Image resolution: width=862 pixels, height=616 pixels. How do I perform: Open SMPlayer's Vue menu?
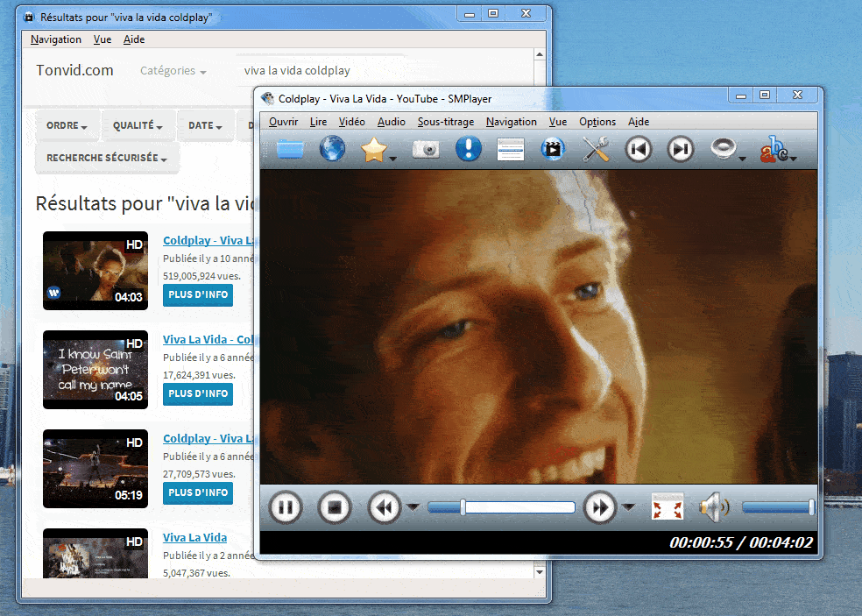click(558, 122)
